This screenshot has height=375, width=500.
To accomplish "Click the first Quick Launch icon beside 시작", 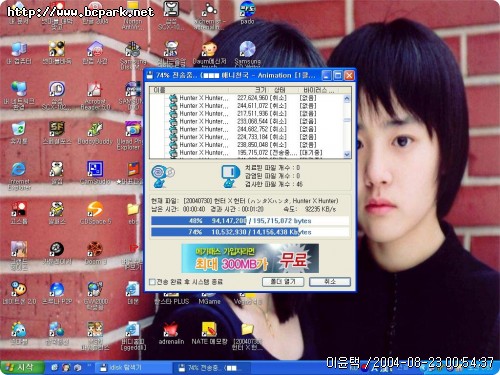I will pos(55,368).
